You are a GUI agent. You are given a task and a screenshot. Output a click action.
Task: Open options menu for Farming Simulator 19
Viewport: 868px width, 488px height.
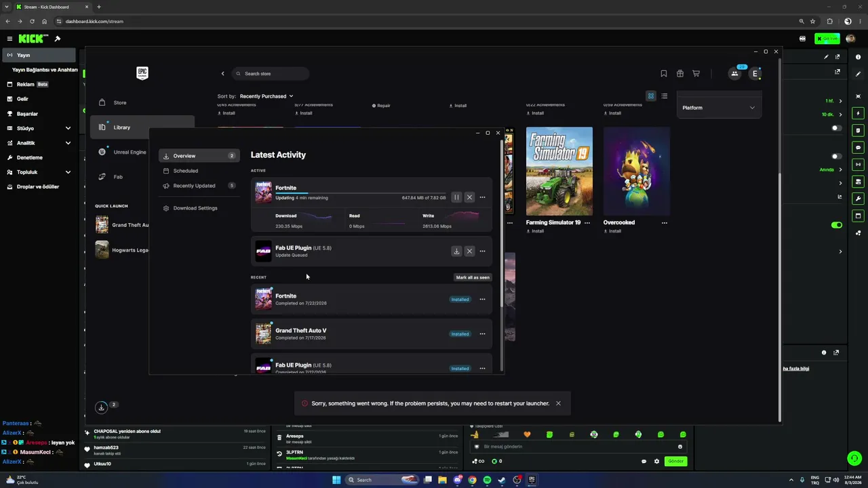click(x=587, y=222)
